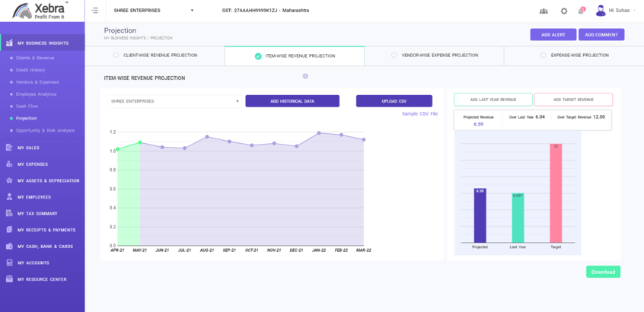644x312 pixels.
Task: Select Expense-Wise Projection radio button
Action: tap(544, 56)
